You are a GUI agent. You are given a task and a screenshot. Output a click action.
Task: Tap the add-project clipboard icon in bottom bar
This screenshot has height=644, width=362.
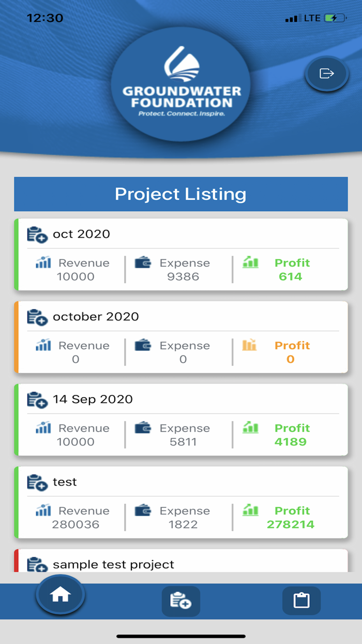click(180, 601)
